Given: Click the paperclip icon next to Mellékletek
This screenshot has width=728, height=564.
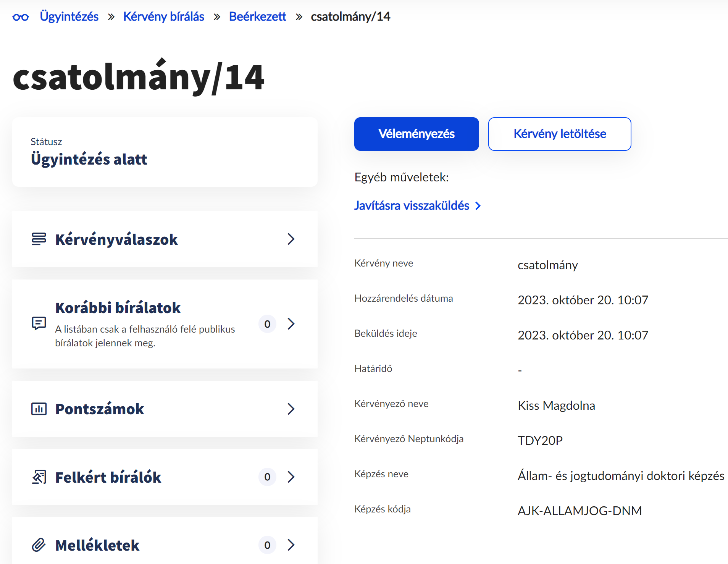Looking at the screenshot, I should [39, 545].
